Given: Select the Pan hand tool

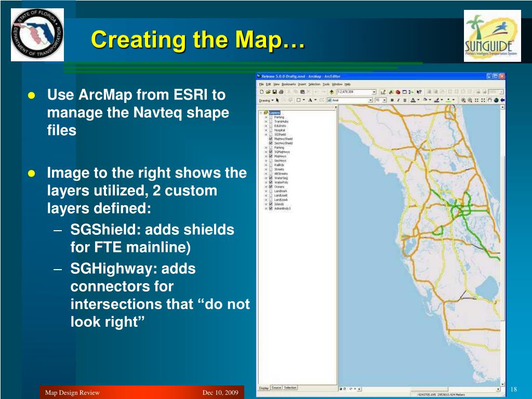Looking at the screenshot, I should coord(490,100).
